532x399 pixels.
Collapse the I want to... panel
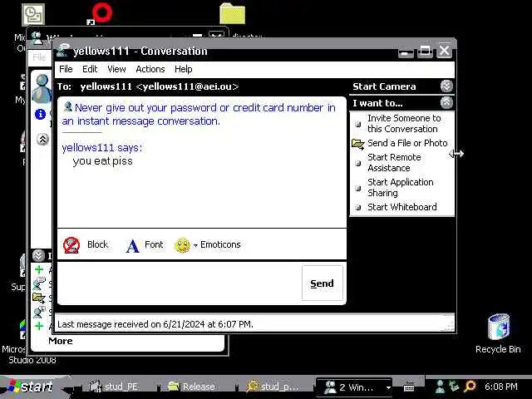click(x=446, y=102)
